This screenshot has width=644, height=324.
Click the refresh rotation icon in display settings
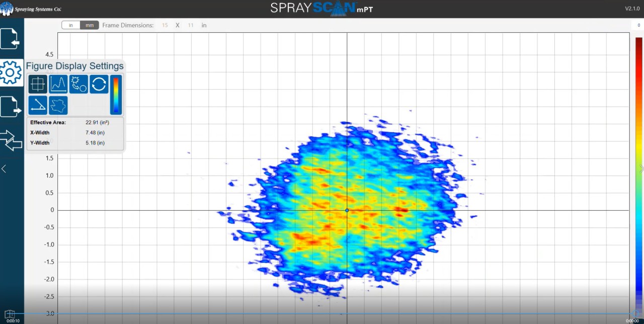(99, 84)
